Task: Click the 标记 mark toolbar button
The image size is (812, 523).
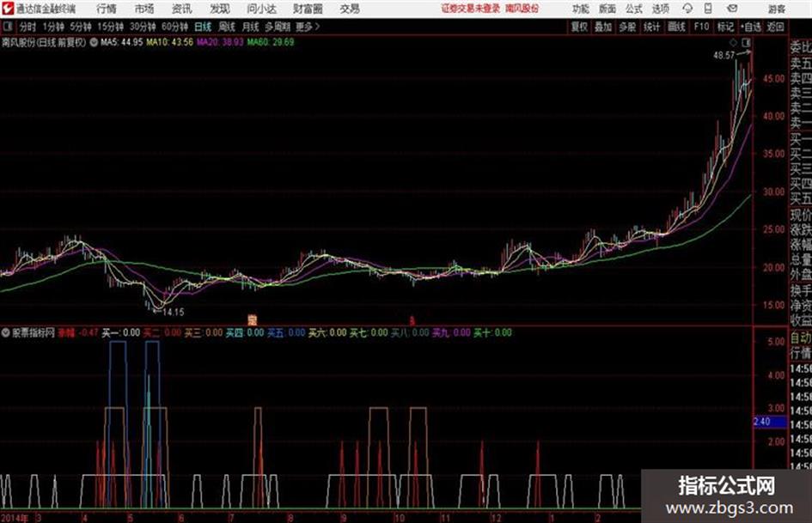Action: 725,27
